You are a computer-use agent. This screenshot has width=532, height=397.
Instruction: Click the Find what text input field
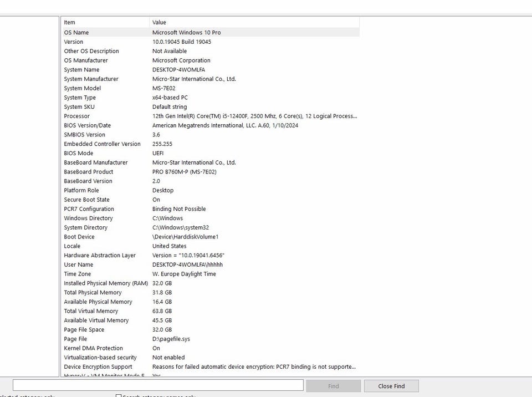pos(158,385)
